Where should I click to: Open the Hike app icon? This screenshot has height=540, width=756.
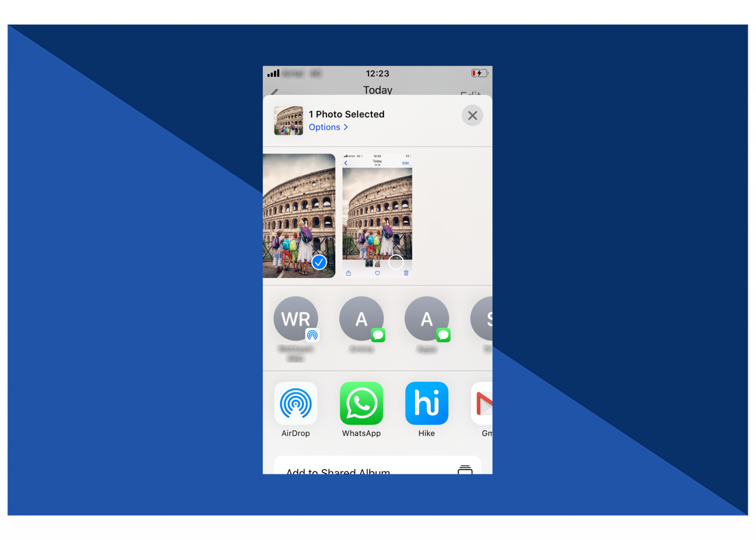426,403
